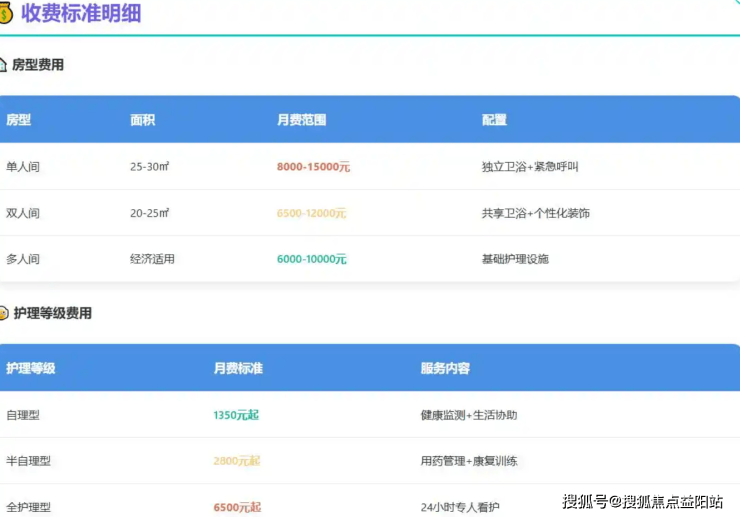740x517 pixels.
Task: Select the 全护理型 care level row
Action: tap(28, 507)
